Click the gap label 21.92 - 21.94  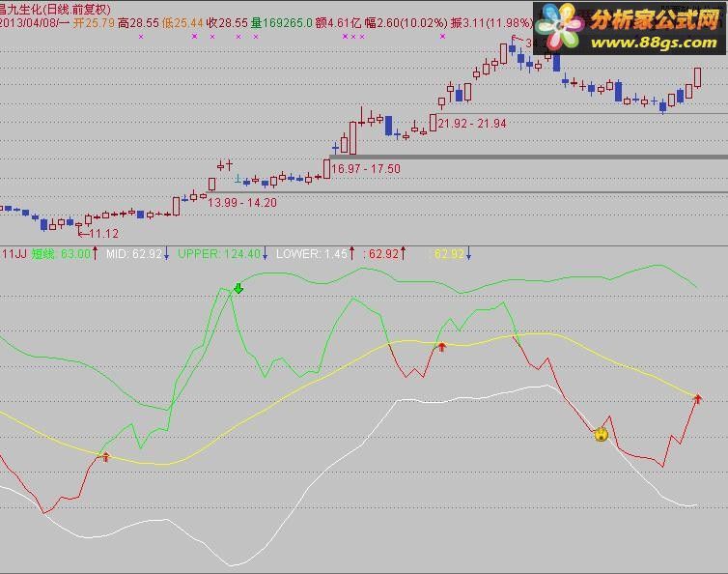coord(472,124)
